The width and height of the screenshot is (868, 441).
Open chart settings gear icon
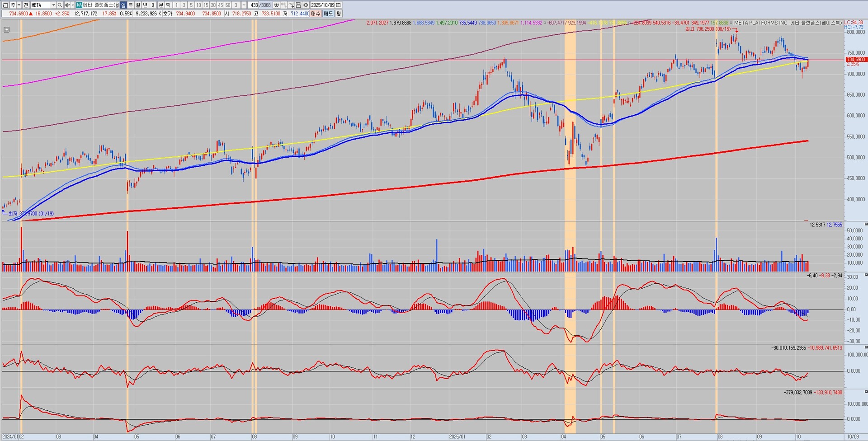click(x=306, y=5)
